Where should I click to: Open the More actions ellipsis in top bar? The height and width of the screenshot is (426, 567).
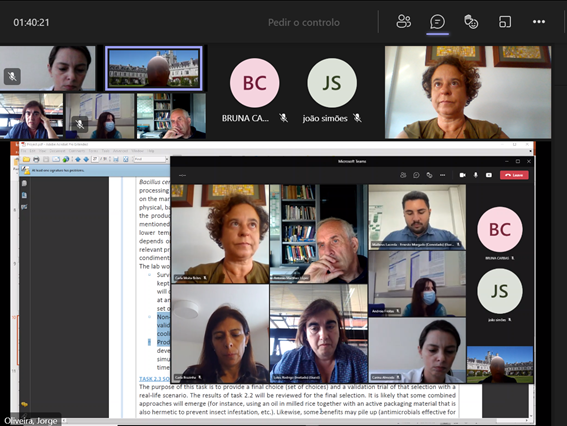tap(539, 22)
